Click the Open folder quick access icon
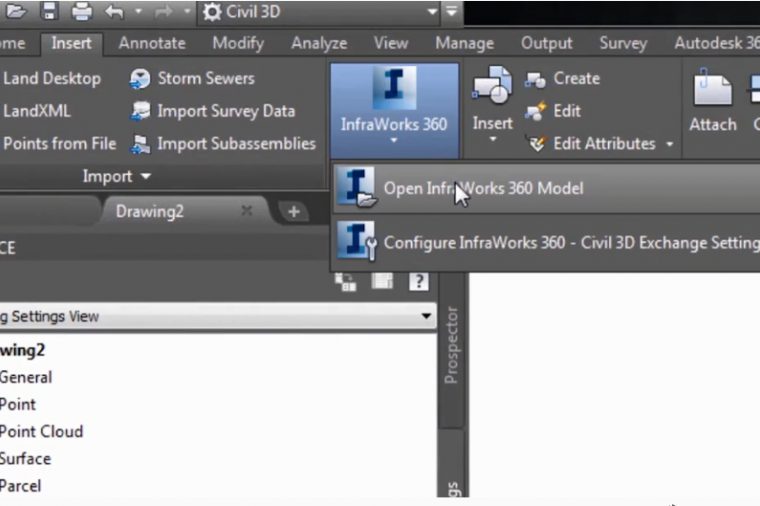Image resolution: width=760 pixels, height=506 pixels. (16, 11)
